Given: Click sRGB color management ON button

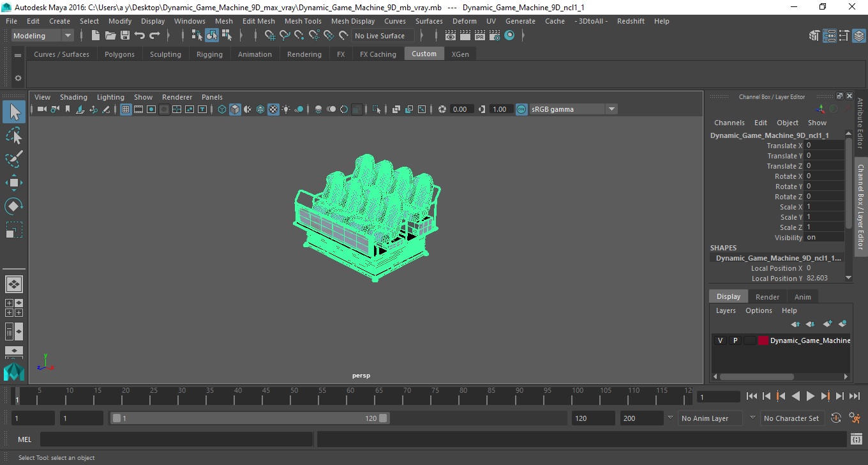Looking at the screenshot, I should (521, 109).
